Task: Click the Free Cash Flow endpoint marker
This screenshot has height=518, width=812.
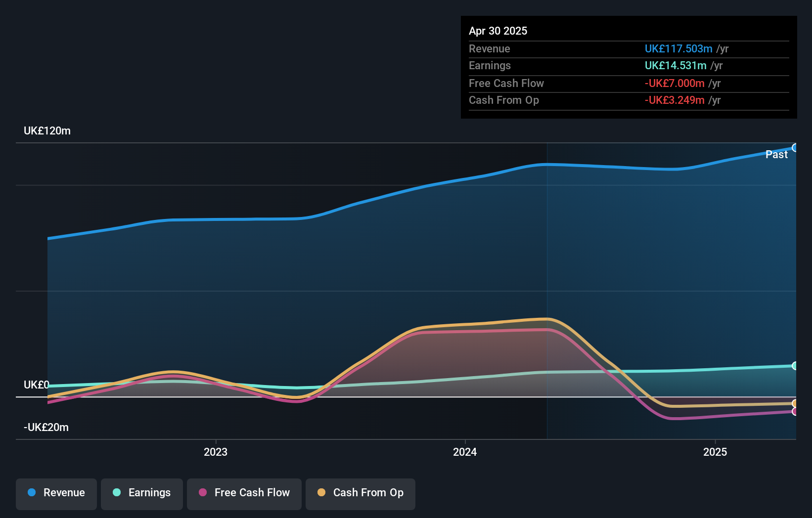Action: (795, 412)
